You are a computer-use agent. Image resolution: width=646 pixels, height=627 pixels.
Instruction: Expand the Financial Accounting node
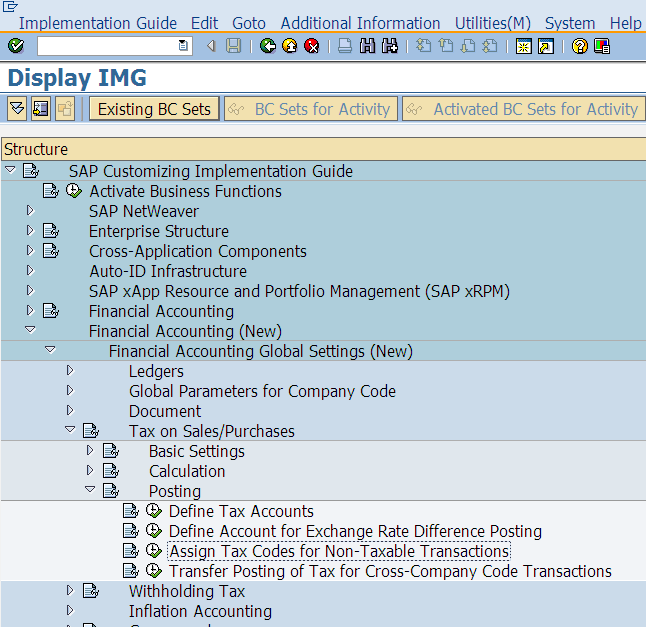(x=30, y=310)
